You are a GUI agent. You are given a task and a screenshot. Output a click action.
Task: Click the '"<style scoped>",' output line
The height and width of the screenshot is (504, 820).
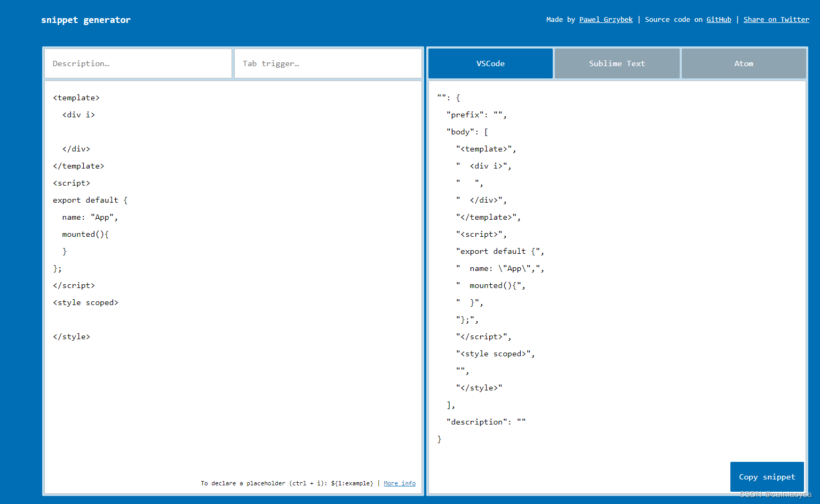click(x=495, y=354)
